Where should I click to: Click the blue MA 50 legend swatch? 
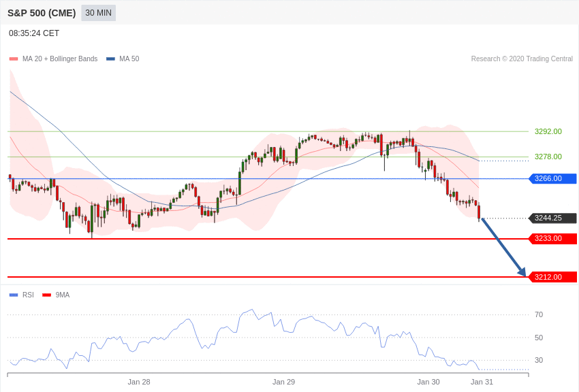click(110, 59)
